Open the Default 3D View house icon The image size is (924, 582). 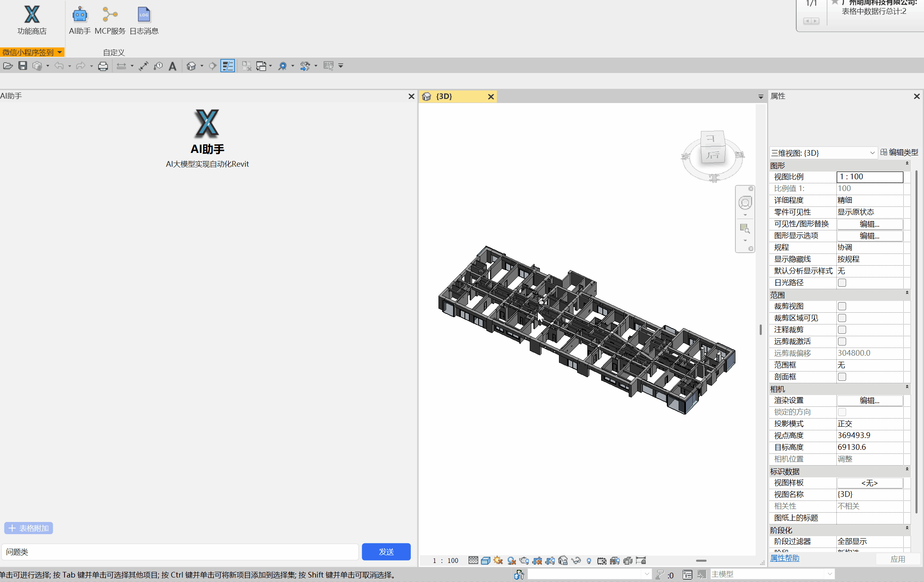(191, 66)
